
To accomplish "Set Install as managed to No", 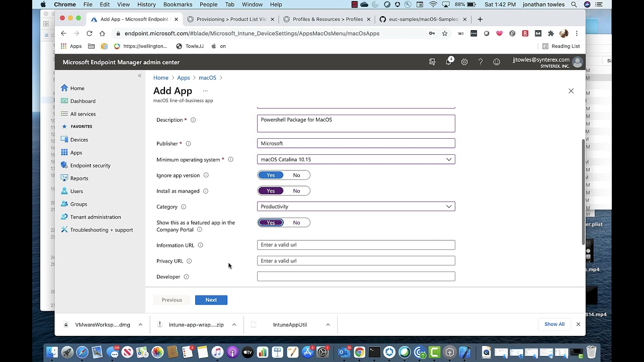I will click(296, 191).
